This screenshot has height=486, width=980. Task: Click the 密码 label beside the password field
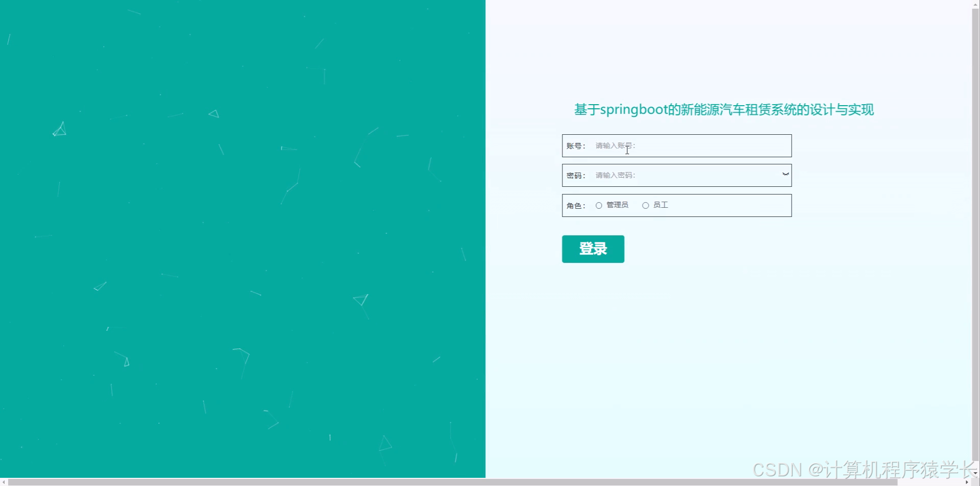[576, 175]
